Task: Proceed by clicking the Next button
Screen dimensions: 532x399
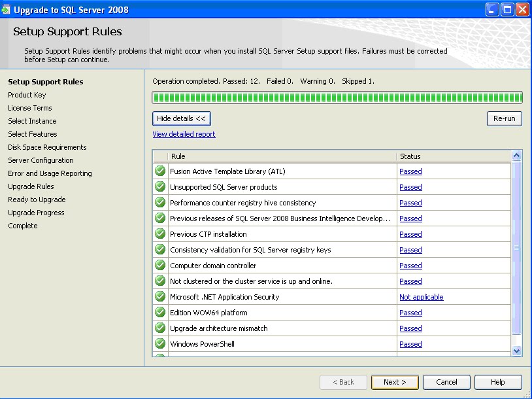Action: (395, 382)
